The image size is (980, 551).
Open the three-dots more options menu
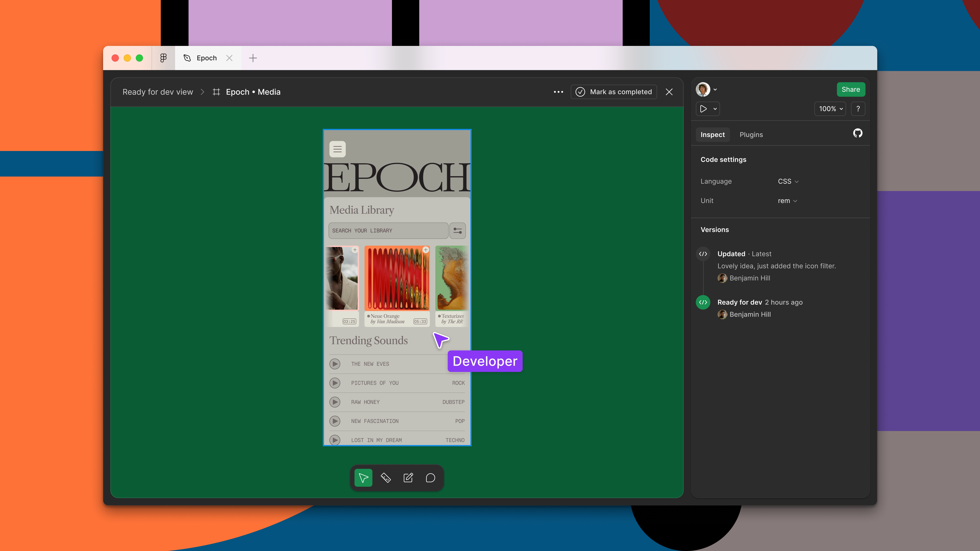point(558,92)
